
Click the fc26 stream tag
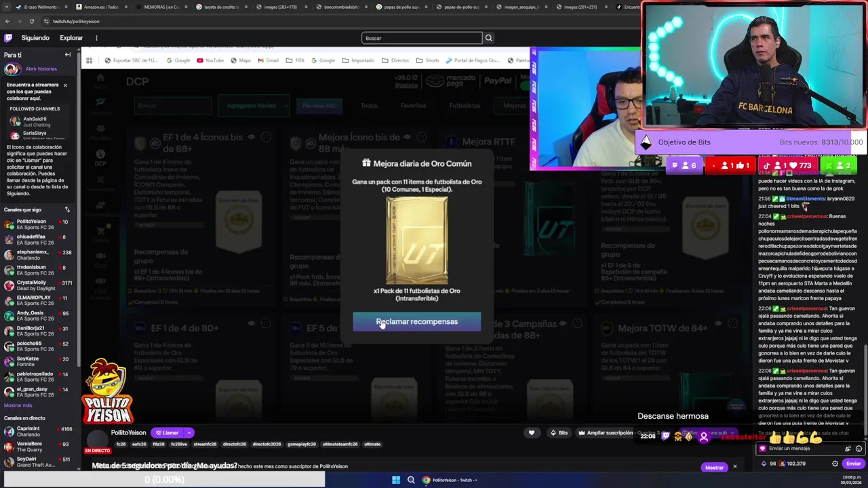[x=121, y=444]
